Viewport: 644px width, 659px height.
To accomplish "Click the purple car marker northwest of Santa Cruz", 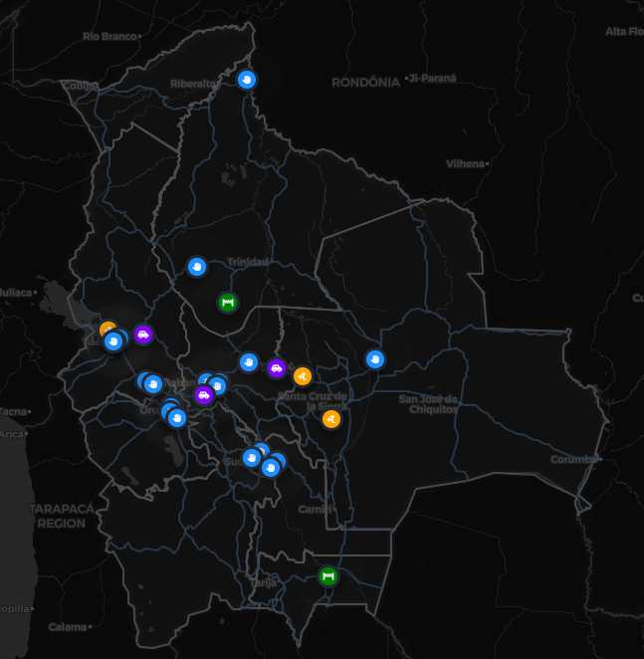I will click(276, 368).
